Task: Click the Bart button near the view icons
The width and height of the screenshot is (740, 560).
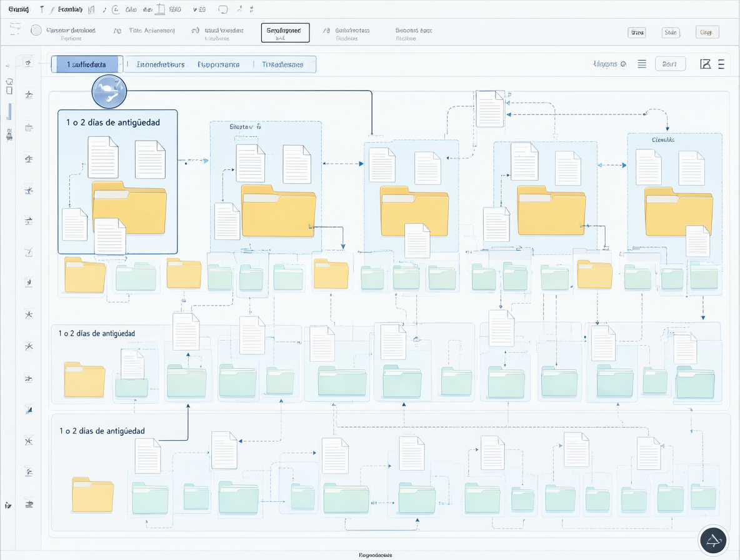Action: point(670,64)
